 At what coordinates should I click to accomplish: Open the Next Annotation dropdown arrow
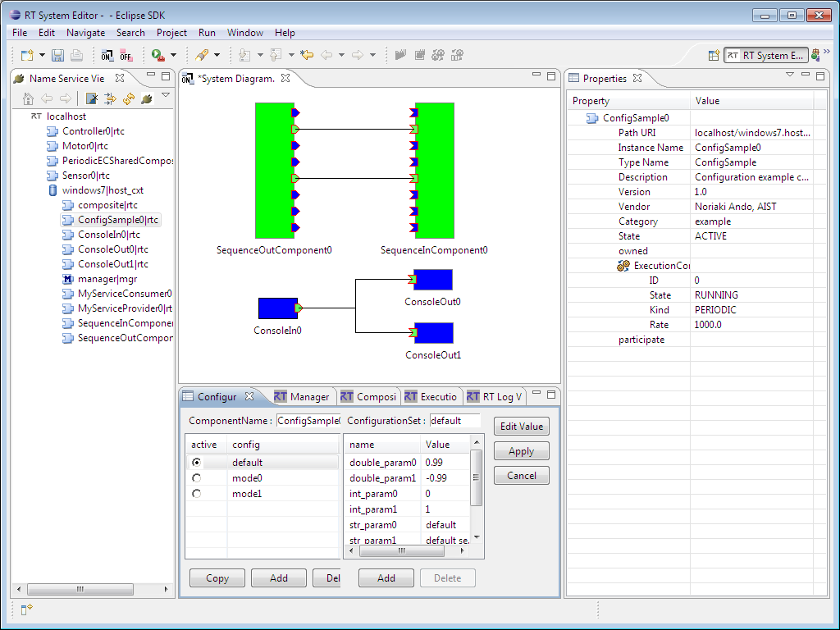click(x=260, y=55)
